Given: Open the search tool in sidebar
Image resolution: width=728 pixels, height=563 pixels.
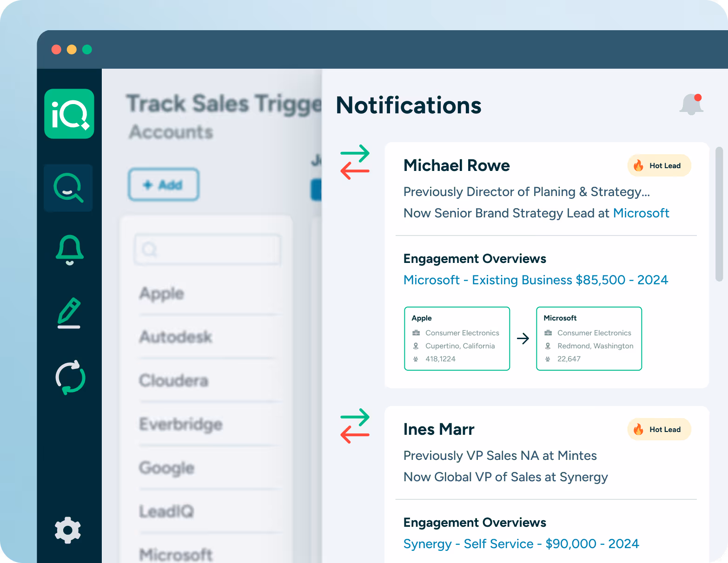Looking at the screenshot, I should tap(68, 188).
